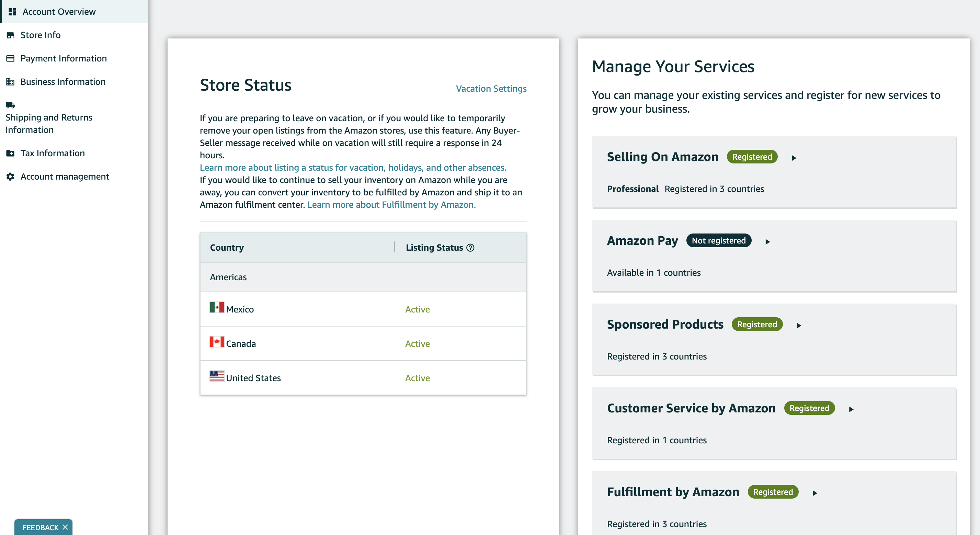Image resolution: width=980 pixels, height=535 pixels.
Task: Click the Active status for Canada
Action: pos(417,344)
